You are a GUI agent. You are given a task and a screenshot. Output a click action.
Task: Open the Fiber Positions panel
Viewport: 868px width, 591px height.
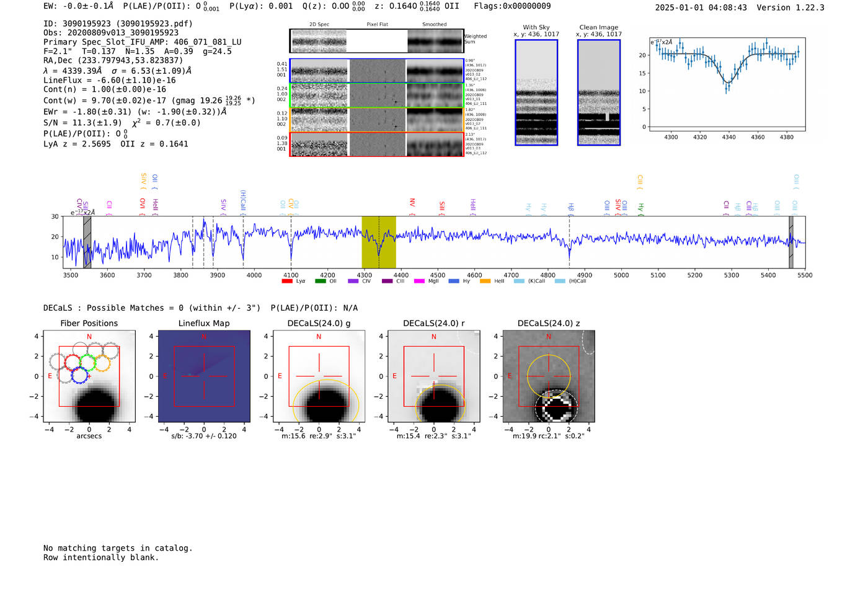pos(89,376)
